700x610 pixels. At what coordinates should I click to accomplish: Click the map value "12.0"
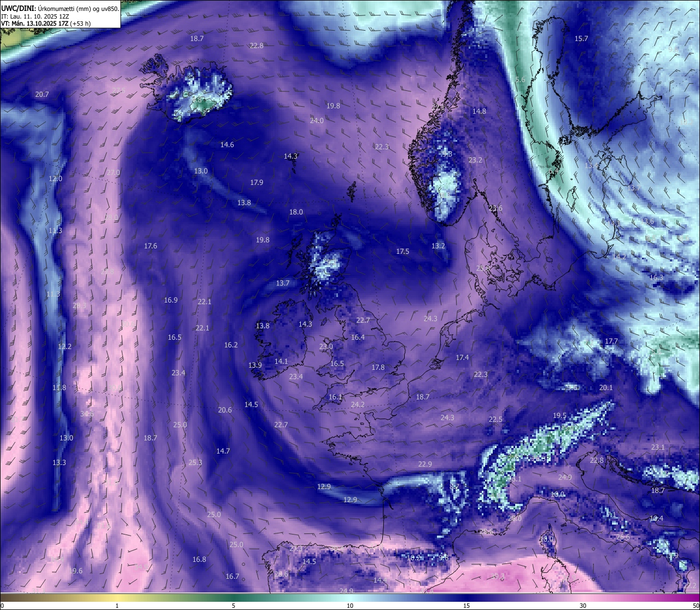pos(55,179)
